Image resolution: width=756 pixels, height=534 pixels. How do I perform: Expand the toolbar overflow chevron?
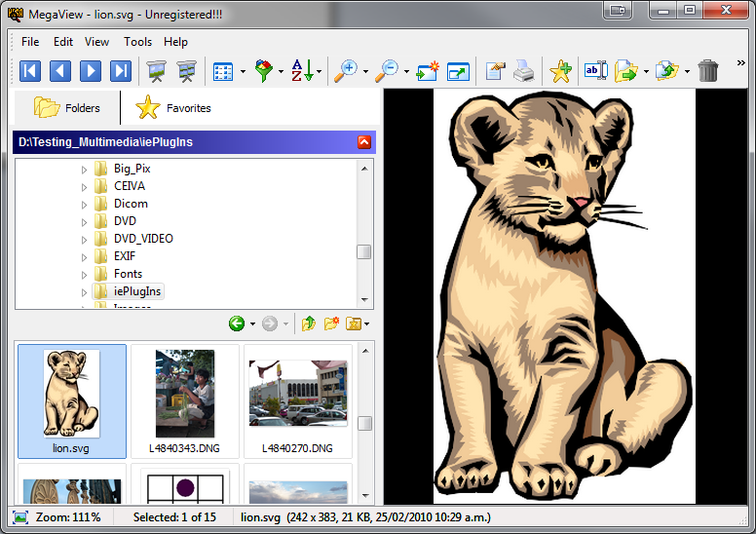(x=740, y=62)
